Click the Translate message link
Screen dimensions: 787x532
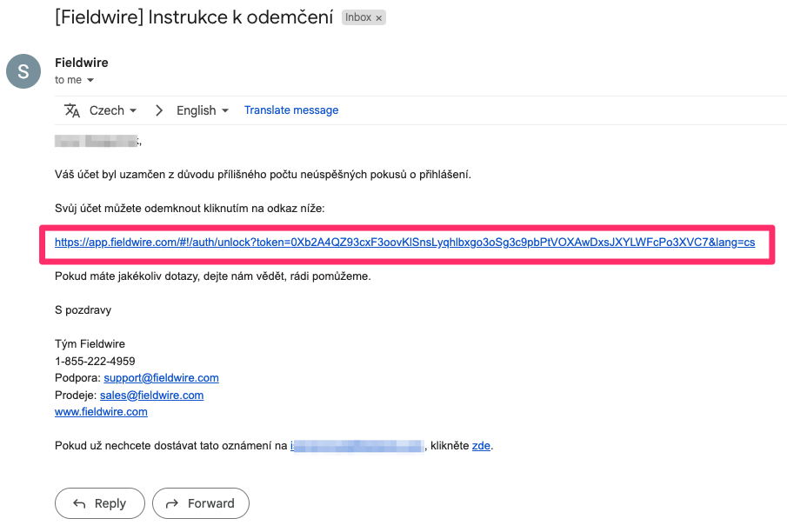coord(291,110)
